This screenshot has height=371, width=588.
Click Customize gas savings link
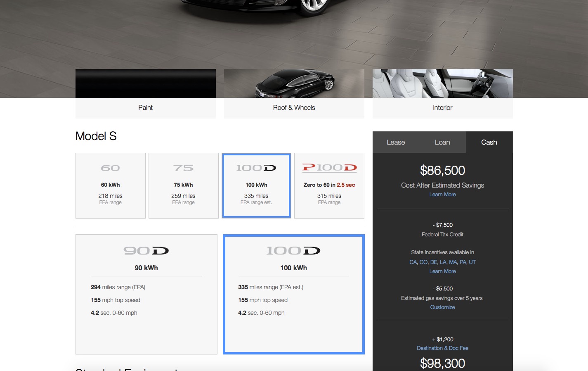tap(442, 307)
